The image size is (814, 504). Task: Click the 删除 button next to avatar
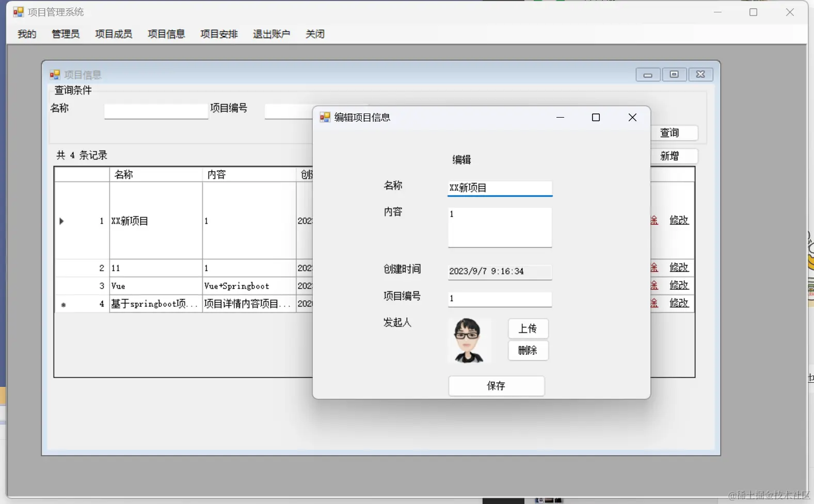(528, 350)
